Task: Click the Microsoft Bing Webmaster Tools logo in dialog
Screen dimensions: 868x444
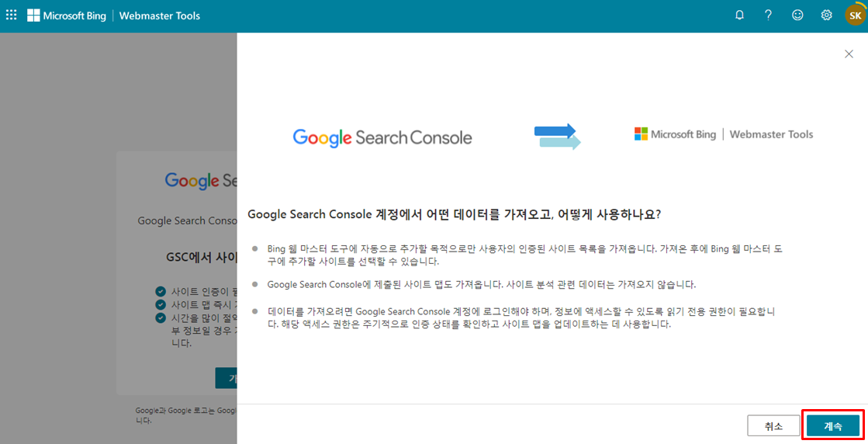Action: tap(724, 134)
